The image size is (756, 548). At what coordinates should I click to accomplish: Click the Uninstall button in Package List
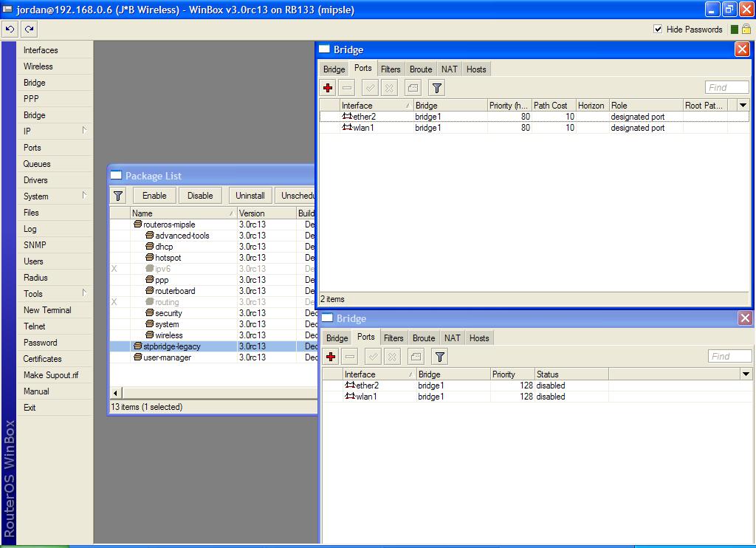click(250, 196)
